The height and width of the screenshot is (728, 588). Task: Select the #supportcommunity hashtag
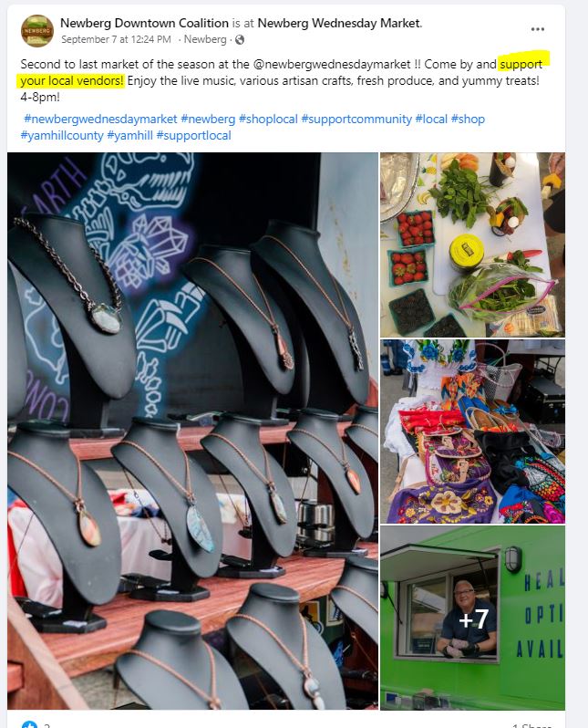pos(356,119)
